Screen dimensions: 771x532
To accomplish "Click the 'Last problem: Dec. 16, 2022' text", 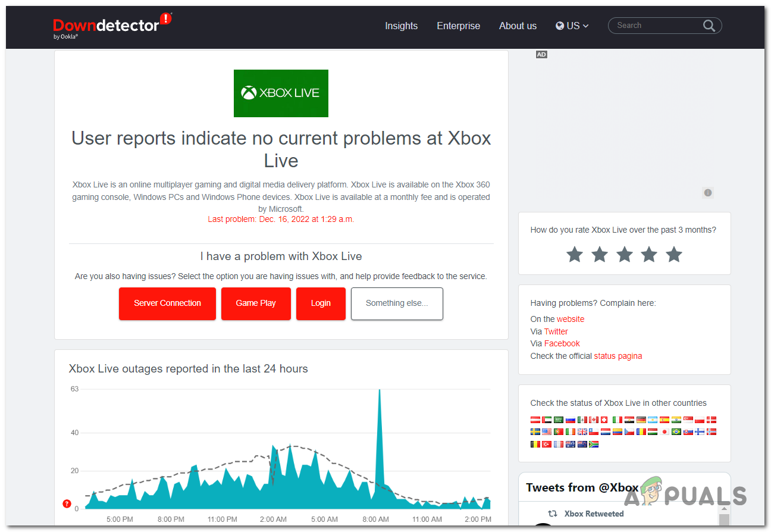I will pos(281,219).
